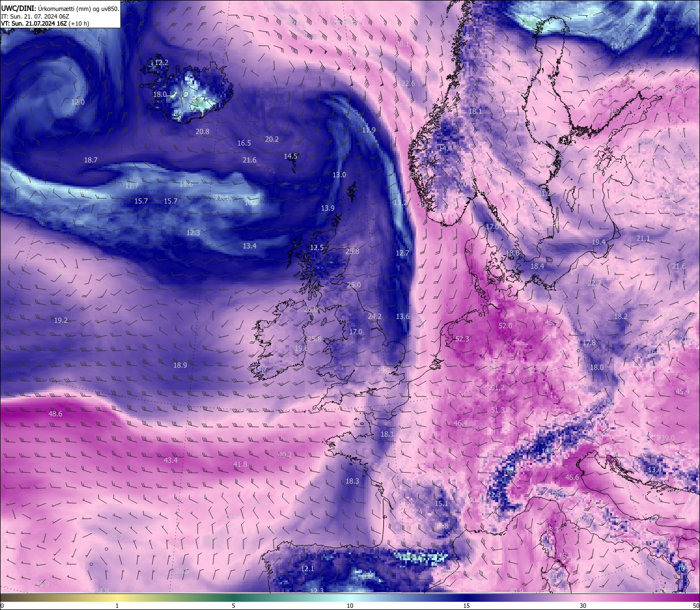The height and width of the screenshot is (610, 700).
Task: Click the 40.2 value west of Brittany
Action: pos(284,455)
